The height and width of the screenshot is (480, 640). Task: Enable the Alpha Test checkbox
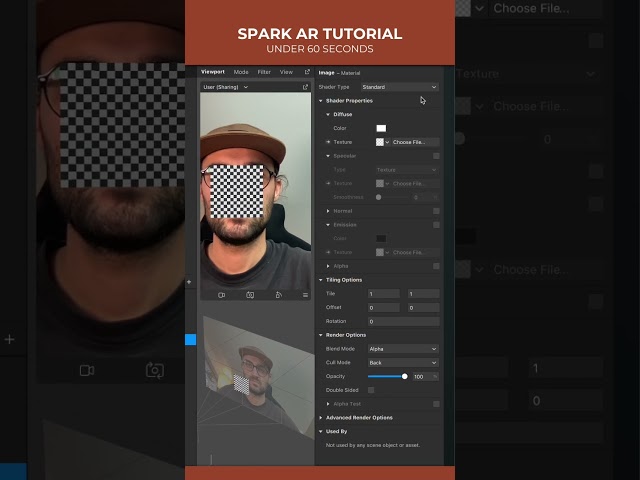436,404
